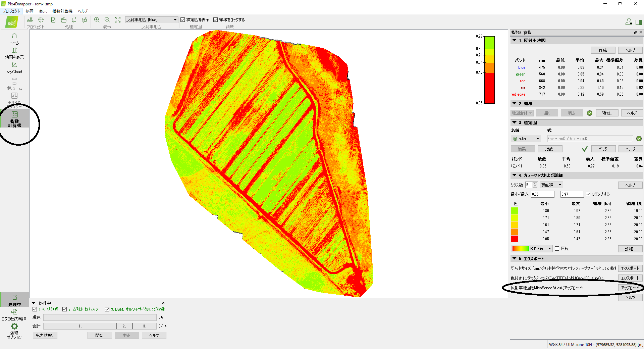Zoom out on the map view
The image size is (644, 349).
click(107, 20)
